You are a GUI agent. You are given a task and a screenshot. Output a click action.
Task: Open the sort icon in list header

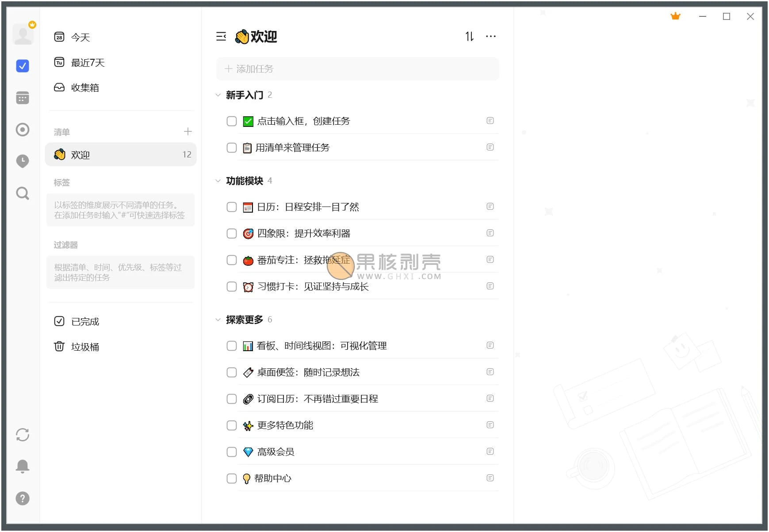(x=469, y=36)
